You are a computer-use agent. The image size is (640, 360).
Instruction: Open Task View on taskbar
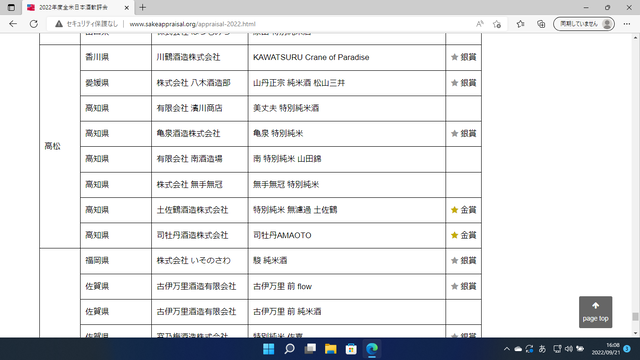310,349
